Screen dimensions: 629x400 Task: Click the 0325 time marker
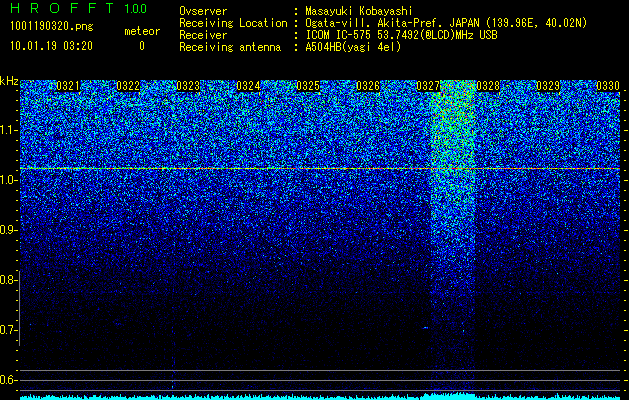(x=308, y=86)
